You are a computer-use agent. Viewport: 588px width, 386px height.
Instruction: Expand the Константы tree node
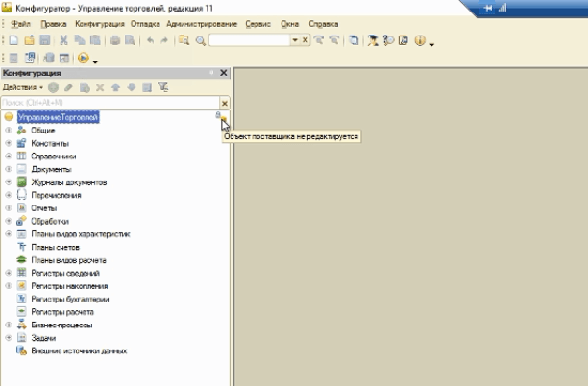click(9, 143)
